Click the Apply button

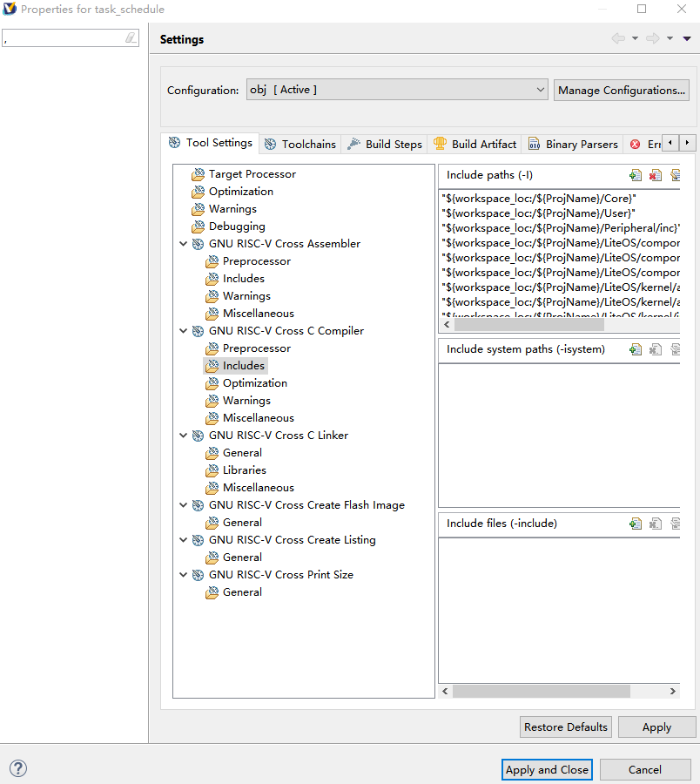point(656,727)
